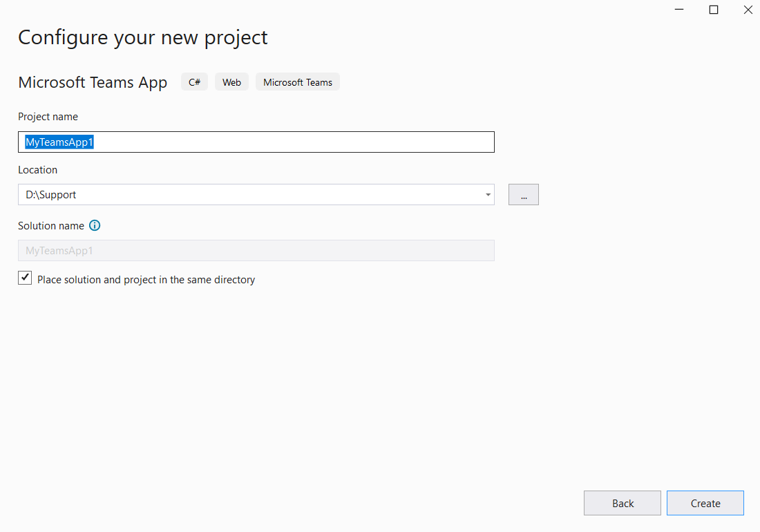This screenshot has height=532, width=760.
Task: Click the Solution name label
Action: tap(51, 226)
